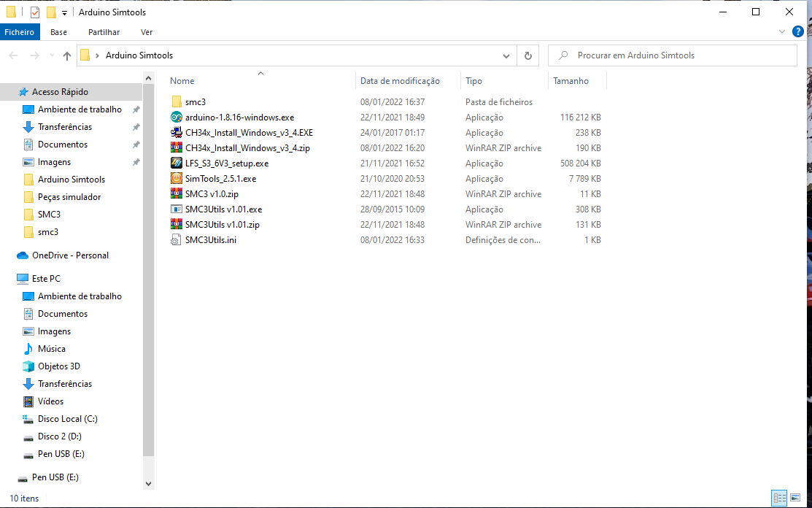The width and height of the screenshot is (812, 508).
Task: Unpin Transferências from Quick Access
Action: tap(136, 128)
